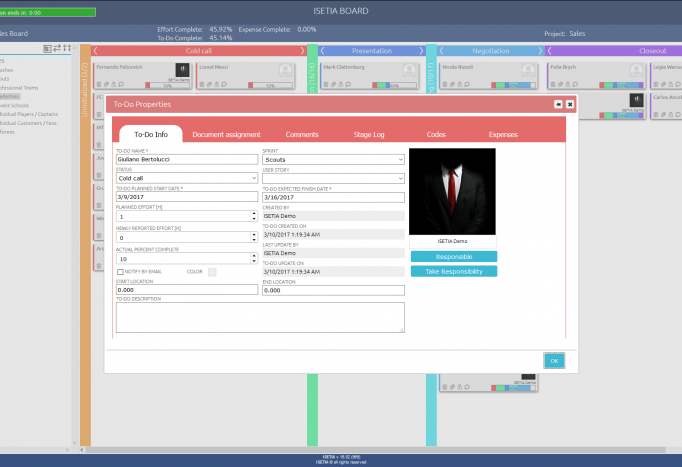Click first view icon above sidebar tree

coord(47,48)
